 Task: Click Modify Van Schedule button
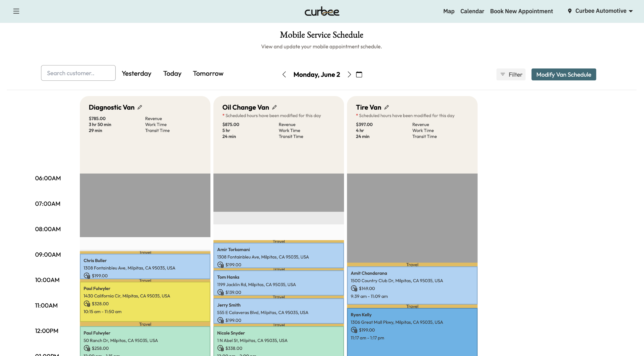(x=563, y=74)
